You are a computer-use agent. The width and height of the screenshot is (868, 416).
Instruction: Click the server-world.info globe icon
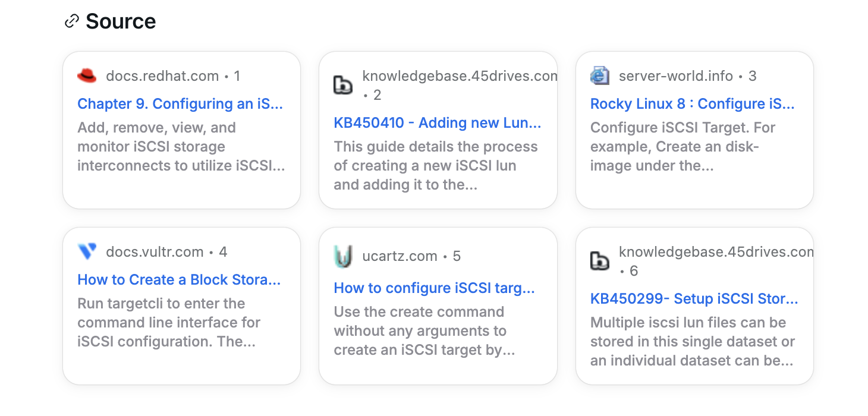coord(600,76)
